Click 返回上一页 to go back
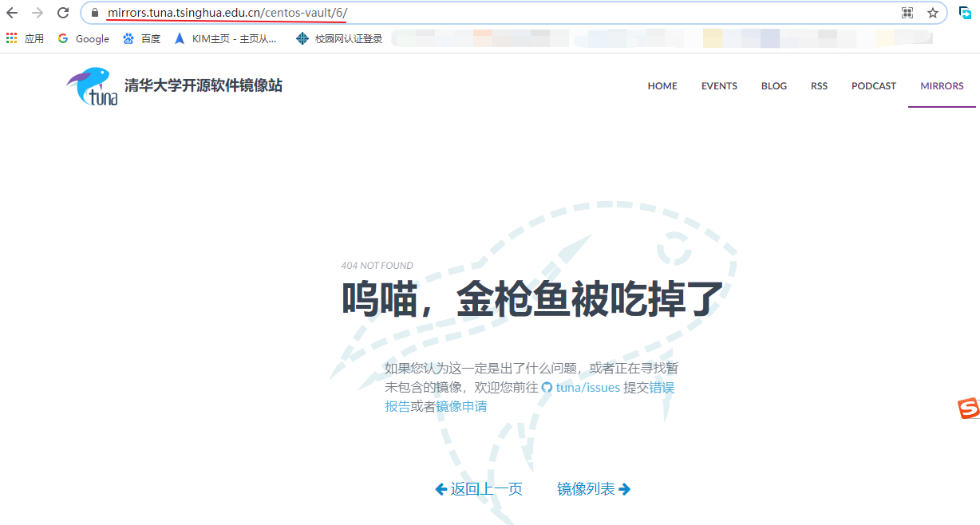Screen dimensions: 980x525 479,489
